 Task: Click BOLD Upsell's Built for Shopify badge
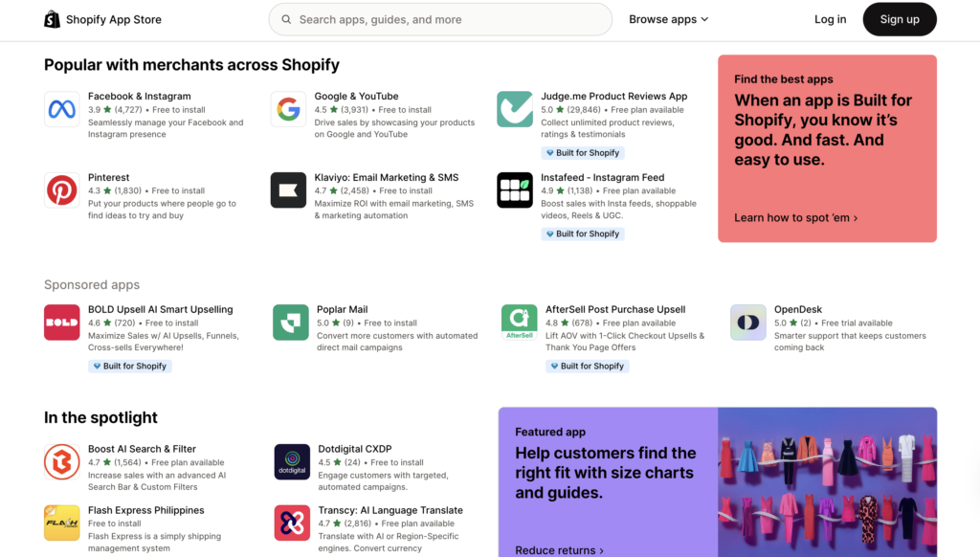(x=130, y=366)
